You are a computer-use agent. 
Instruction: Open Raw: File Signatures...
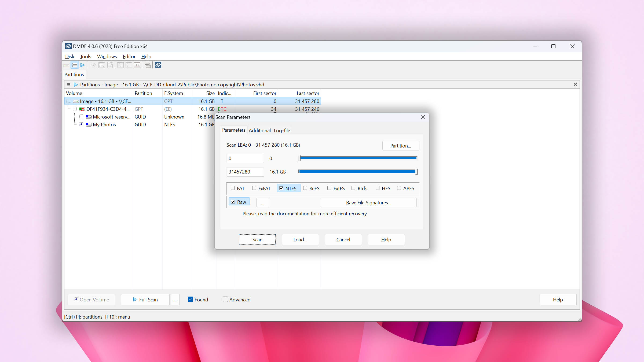[x=368, y=202]
